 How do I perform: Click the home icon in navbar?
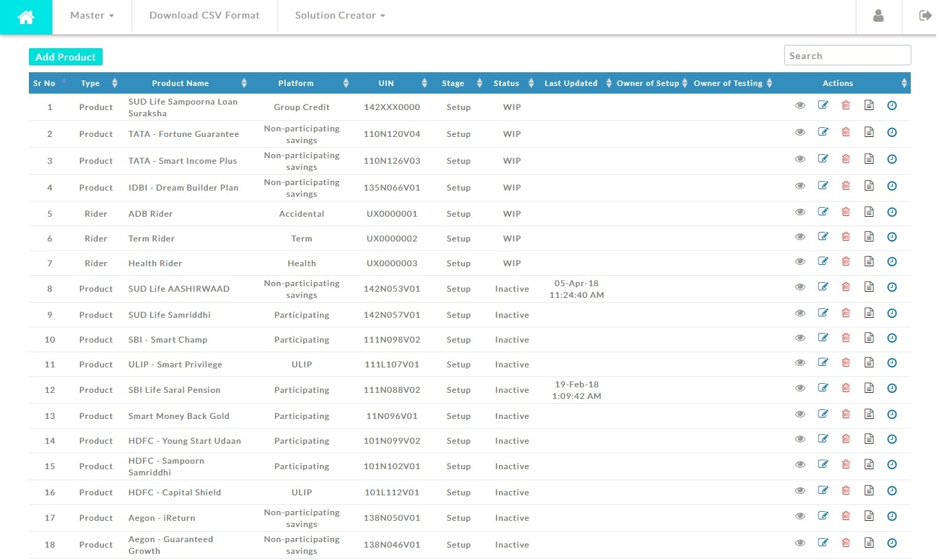pos(26,17)
